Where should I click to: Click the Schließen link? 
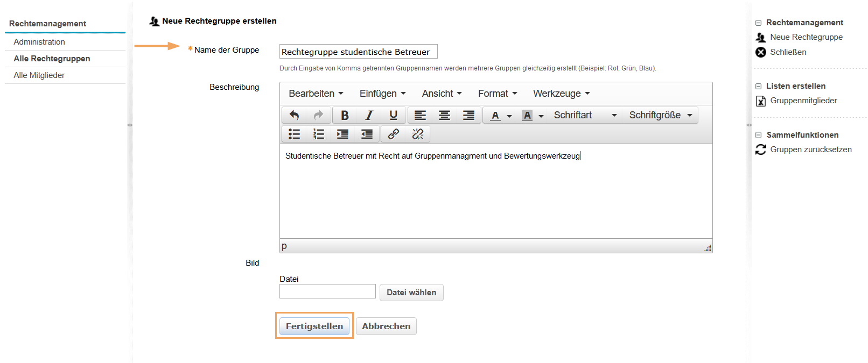788,52
